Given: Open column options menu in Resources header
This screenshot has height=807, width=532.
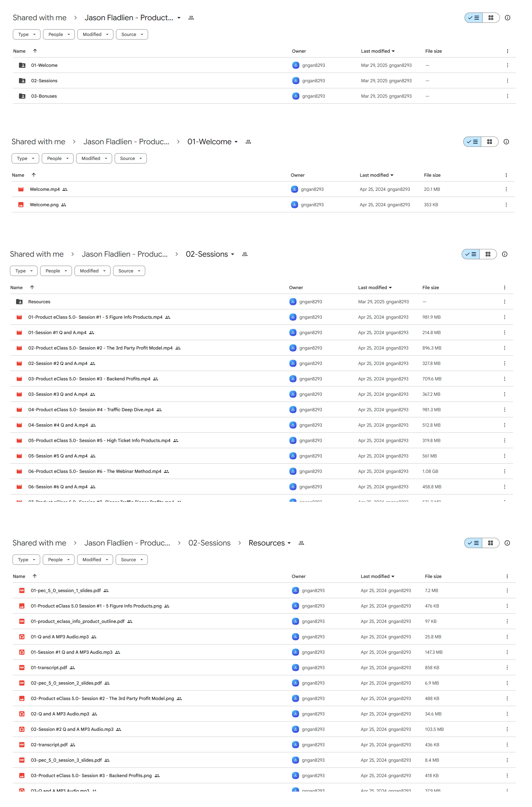Looking at the screenshot, I should (507, 576).
